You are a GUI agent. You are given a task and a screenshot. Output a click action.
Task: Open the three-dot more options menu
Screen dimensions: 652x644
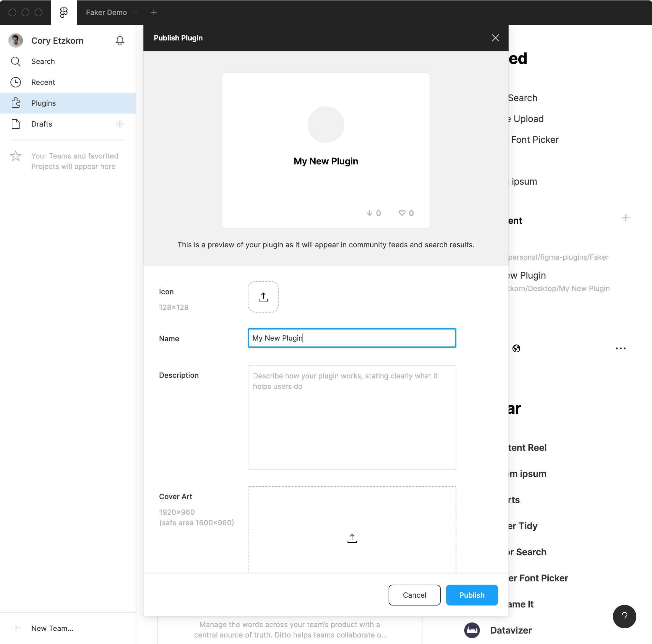(620, 348)
